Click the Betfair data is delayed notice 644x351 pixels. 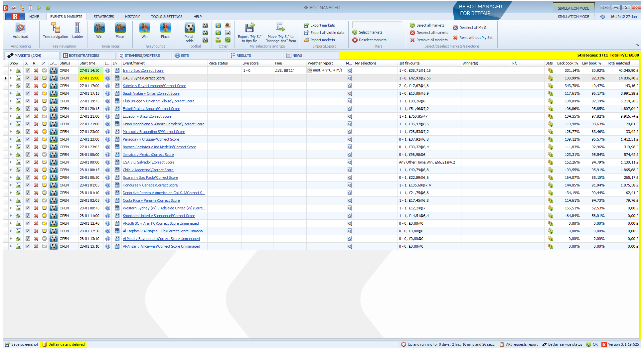coord(63,344)
